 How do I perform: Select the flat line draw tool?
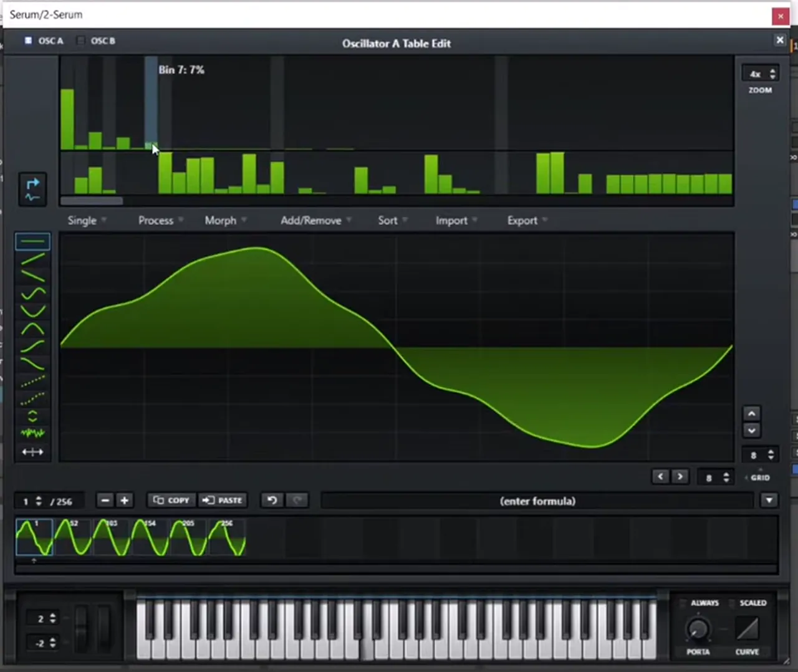point(32,241)
